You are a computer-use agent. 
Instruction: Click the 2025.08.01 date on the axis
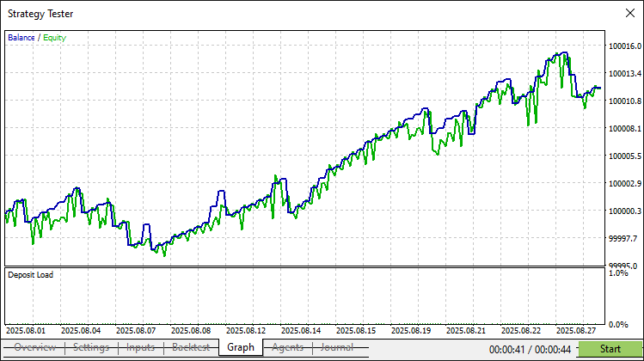click(x=26, y=330)
